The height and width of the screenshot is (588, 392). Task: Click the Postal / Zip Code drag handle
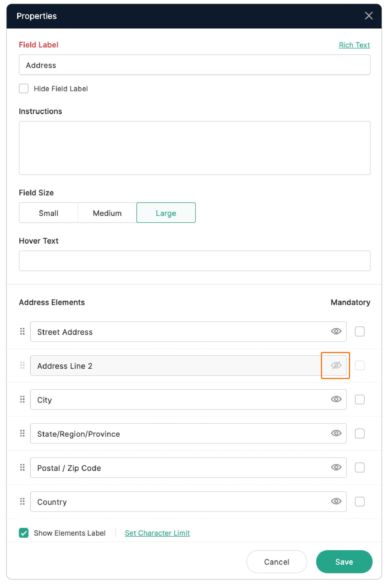22,467
